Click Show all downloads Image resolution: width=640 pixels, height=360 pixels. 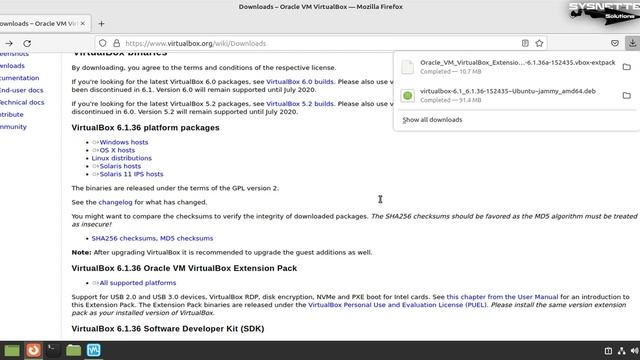tap(432, 120)
